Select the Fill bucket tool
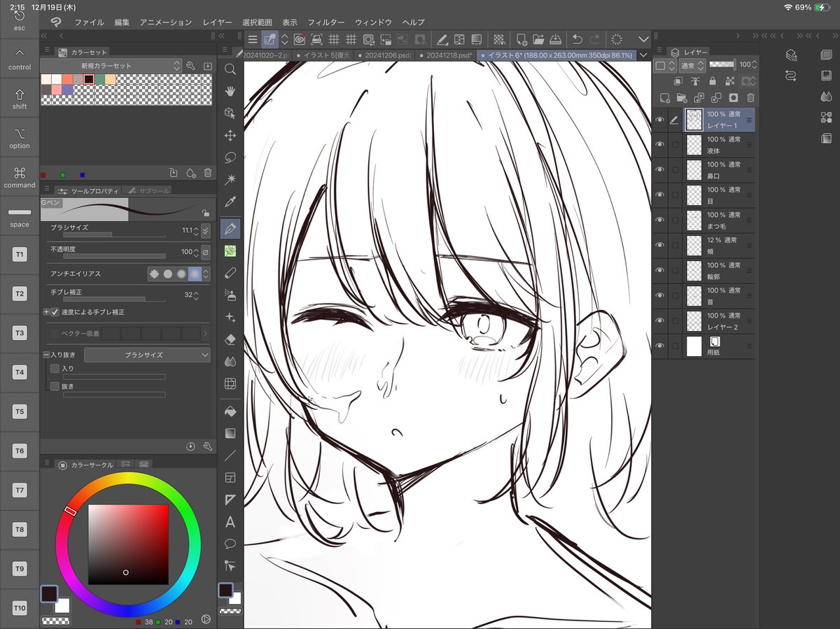The width and height of the screenshot is (840, 629). (x=230, y=412)
